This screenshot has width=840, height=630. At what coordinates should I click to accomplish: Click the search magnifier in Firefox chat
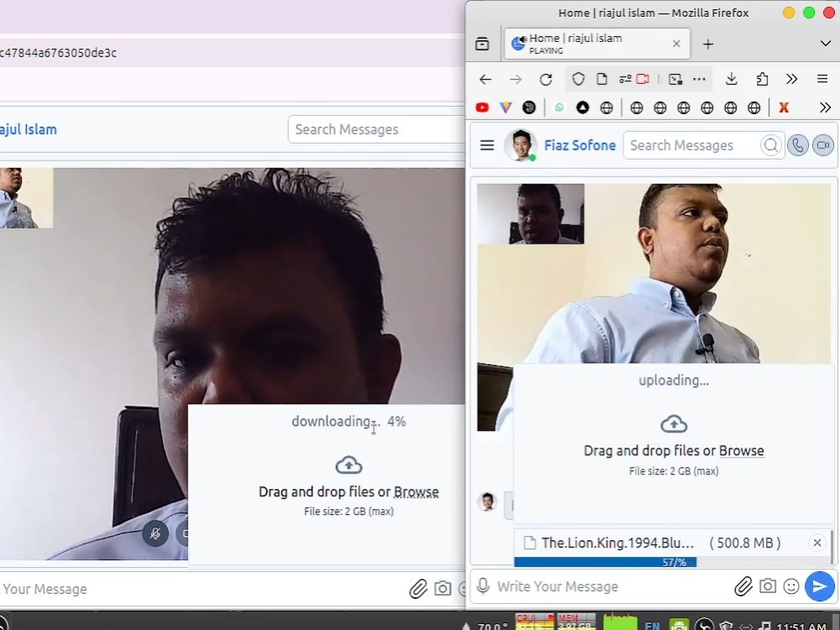coord(771,145)
